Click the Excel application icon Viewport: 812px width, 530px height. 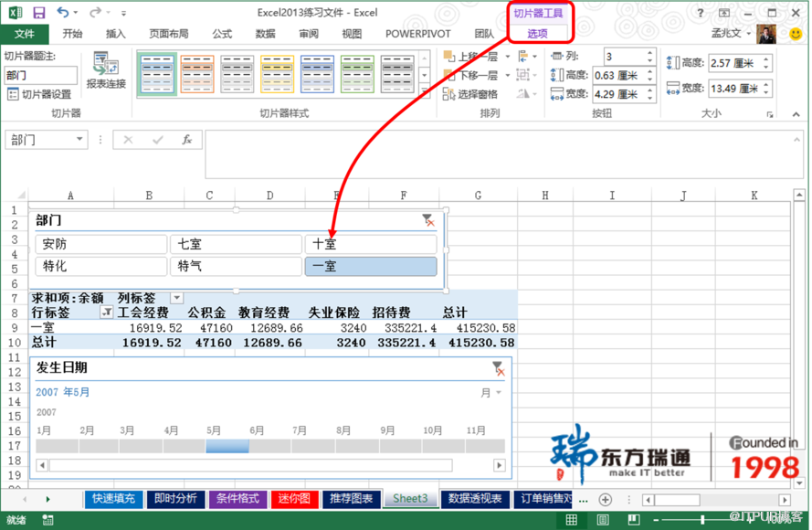16,12
